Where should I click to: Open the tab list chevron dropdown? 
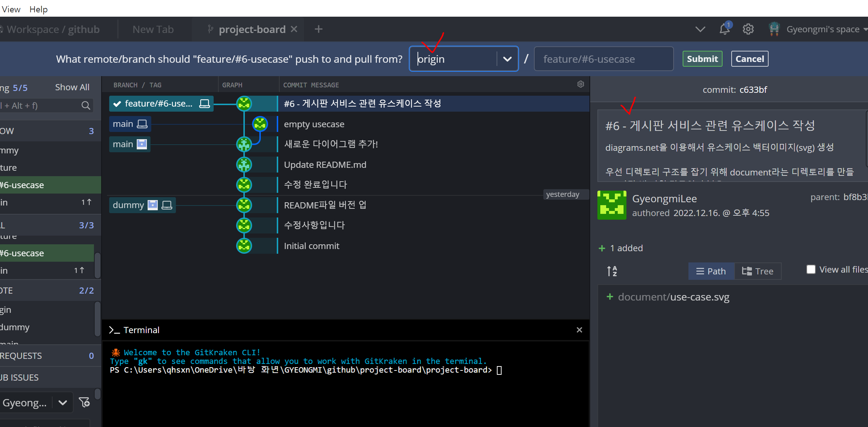[x=700, y=29]
